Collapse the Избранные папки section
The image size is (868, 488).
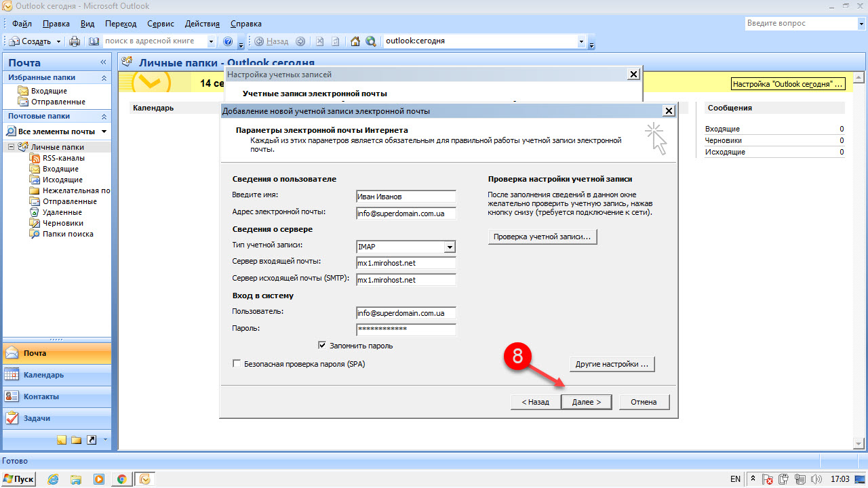pos(104,78)
